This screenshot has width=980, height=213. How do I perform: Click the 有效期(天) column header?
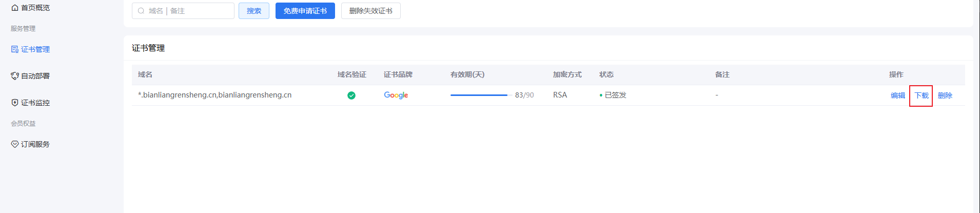pyautogui.click(x=467, y=74)
